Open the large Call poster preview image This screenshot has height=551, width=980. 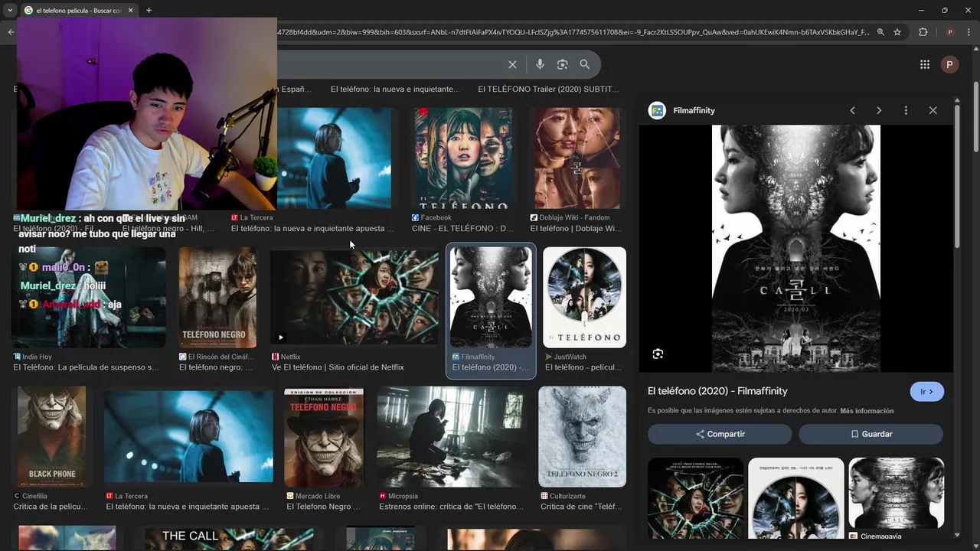click(x=796, y=249)
